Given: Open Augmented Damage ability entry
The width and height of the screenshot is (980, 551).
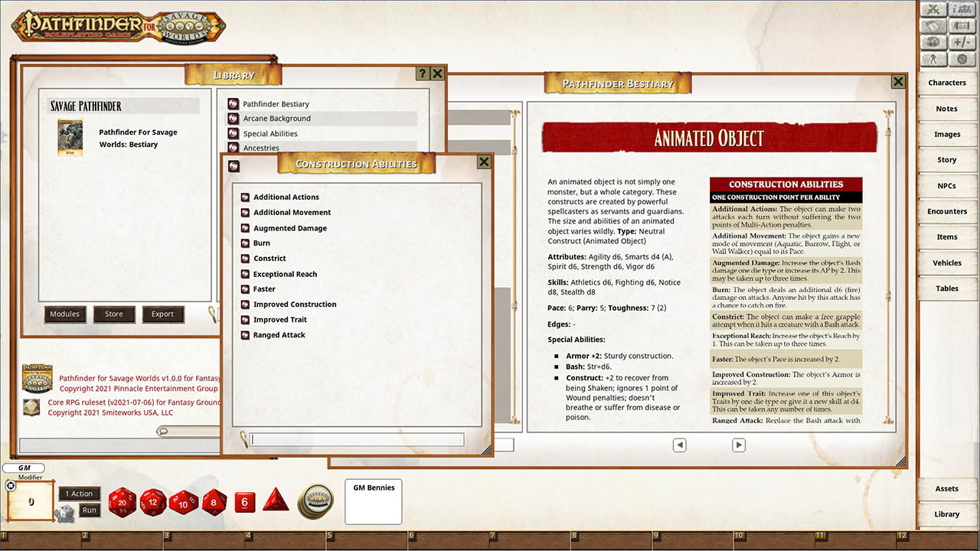Looking at the screenshot, I should tap(290, 228).
